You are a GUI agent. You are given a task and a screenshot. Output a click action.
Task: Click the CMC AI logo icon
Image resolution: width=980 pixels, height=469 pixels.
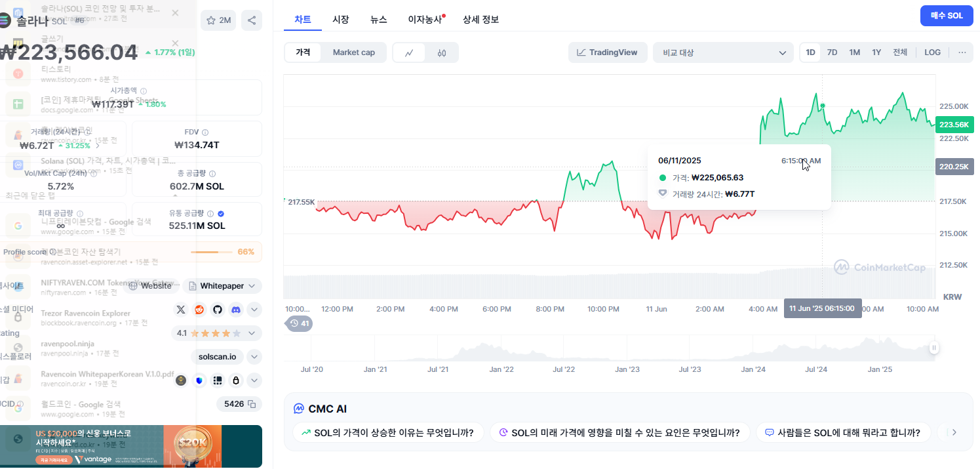[x=299, y=409]
